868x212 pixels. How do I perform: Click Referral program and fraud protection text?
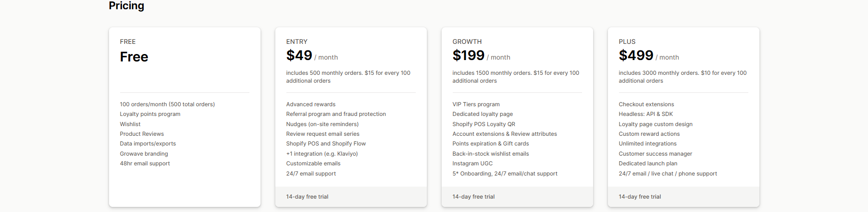(336, 114)
